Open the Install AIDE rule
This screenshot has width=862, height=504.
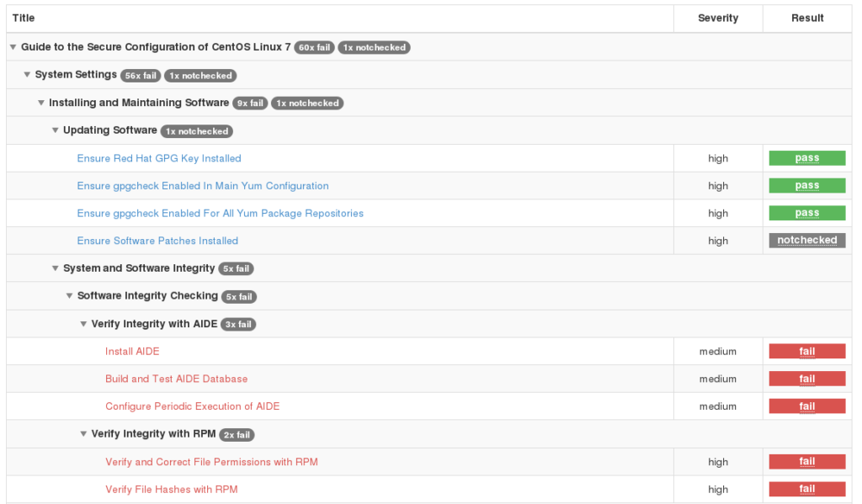[x=132, y=351]
